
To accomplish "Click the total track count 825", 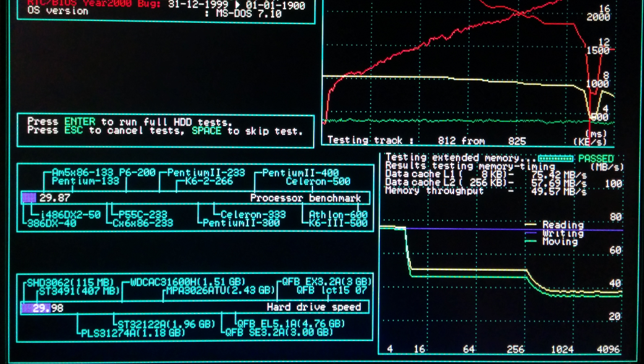I will (517, 141).
